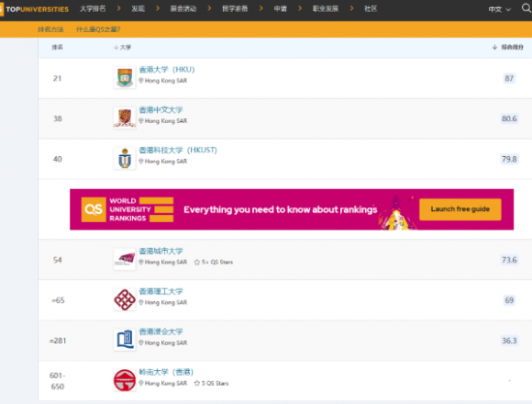532x404 pixels.
Task: Open the 排名方法 link
Action: pos(50,29)
